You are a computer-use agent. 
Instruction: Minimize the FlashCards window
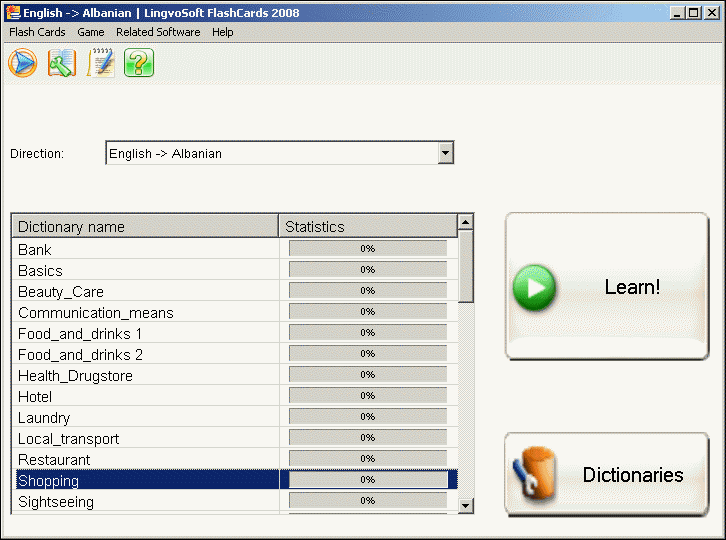(677, 13)
